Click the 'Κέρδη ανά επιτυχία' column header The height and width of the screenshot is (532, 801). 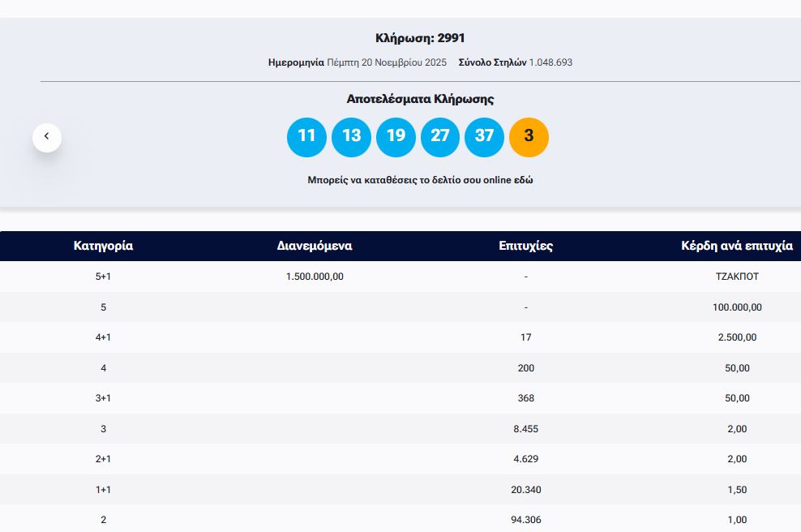[736, 246]
